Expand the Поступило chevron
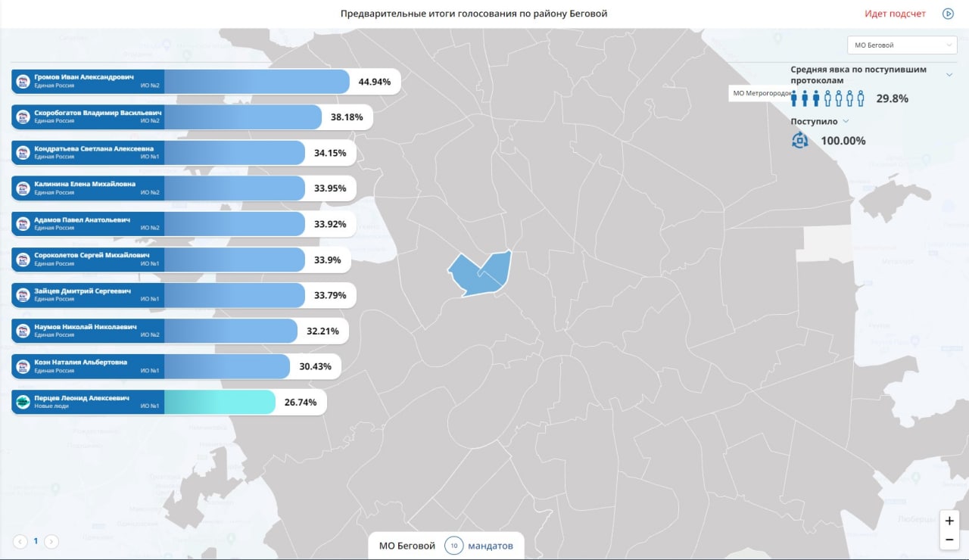 point(846,121)
